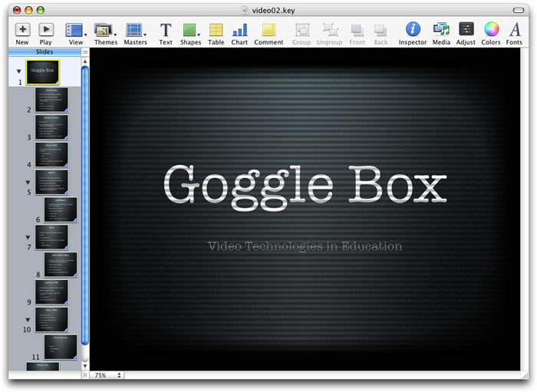
Task: Select the Goggle Box title text
Action: [305, 186]
